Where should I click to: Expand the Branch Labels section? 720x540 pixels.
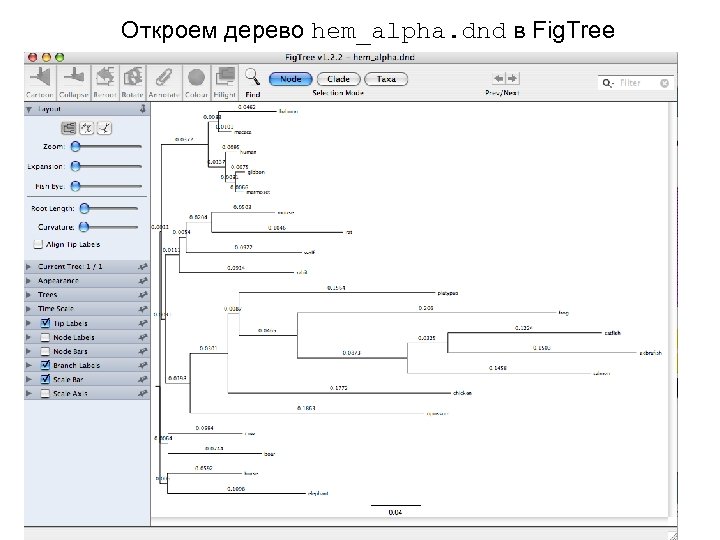tap(28, 366)
